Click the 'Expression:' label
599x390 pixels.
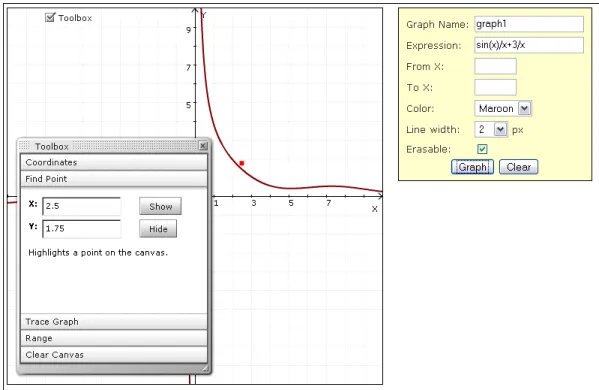pyautogui.click(x=434, y=45)
